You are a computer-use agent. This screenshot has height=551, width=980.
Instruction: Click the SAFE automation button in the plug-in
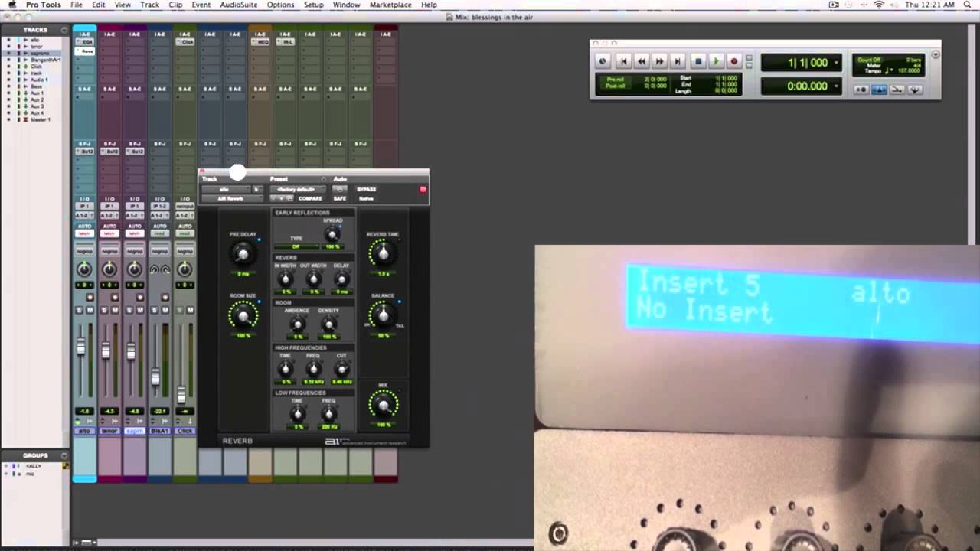(x=340, y=198)
